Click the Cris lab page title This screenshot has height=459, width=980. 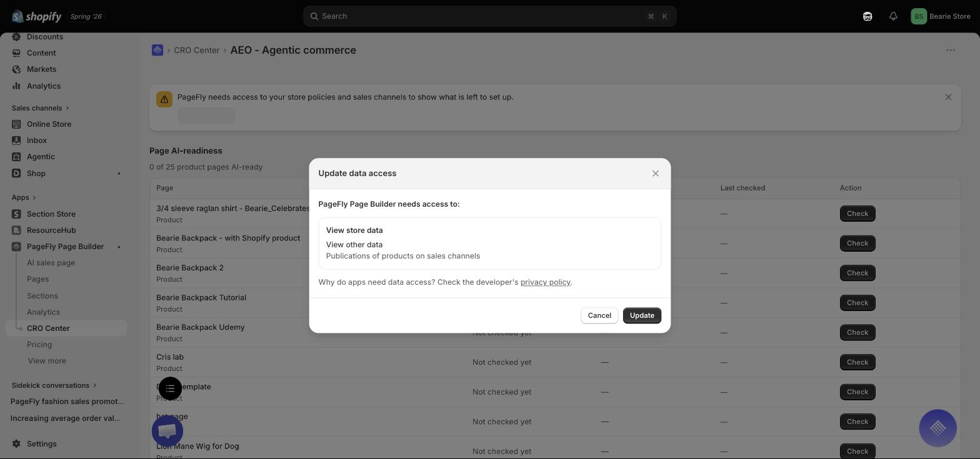(170, 357)
